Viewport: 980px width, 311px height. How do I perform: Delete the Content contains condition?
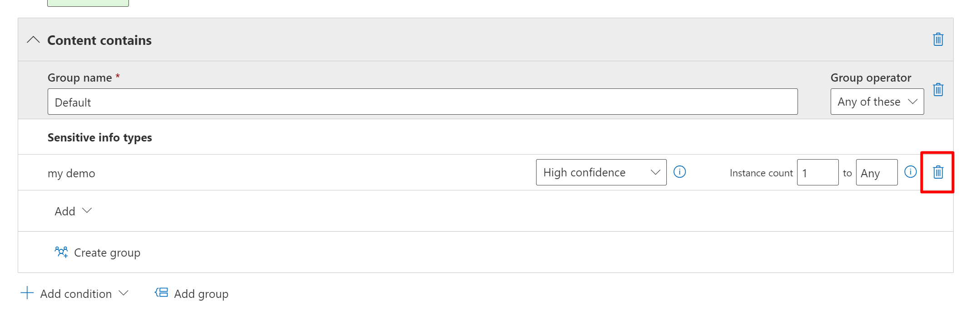click(938, 39)
